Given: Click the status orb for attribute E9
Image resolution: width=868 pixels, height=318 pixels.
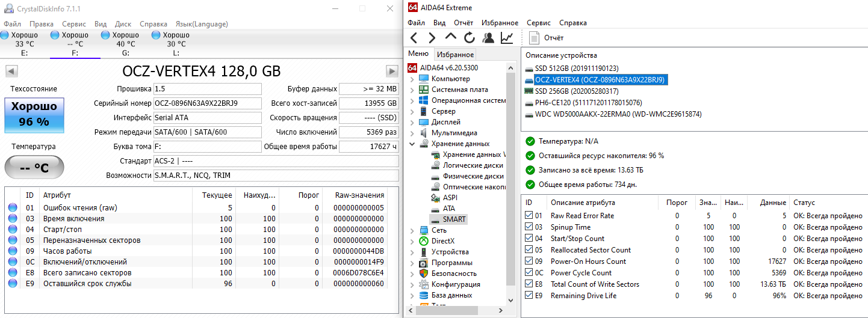Looking at the screenshot, I should tap(13, 284).
